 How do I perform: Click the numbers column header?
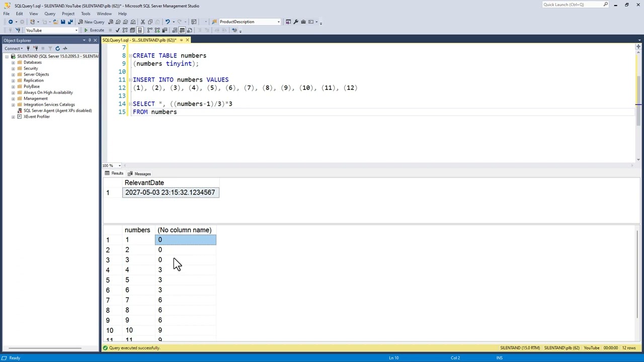(x=137, y=230)
